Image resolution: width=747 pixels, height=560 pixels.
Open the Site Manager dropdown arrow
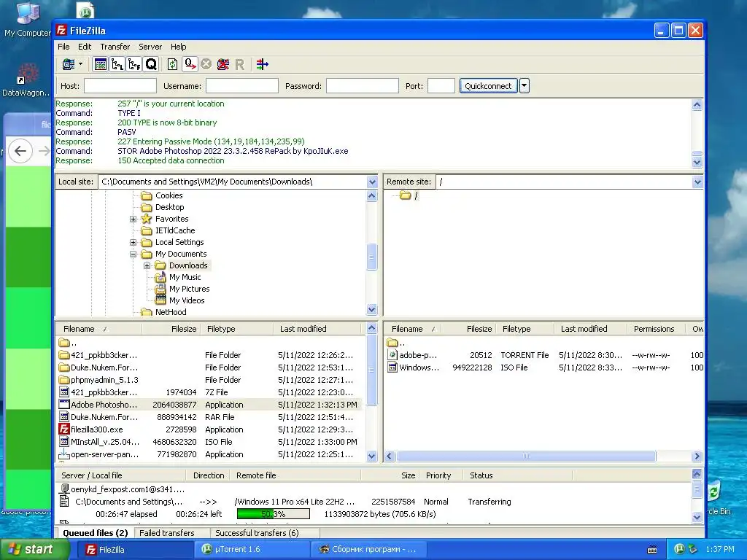tap(80, 64)
